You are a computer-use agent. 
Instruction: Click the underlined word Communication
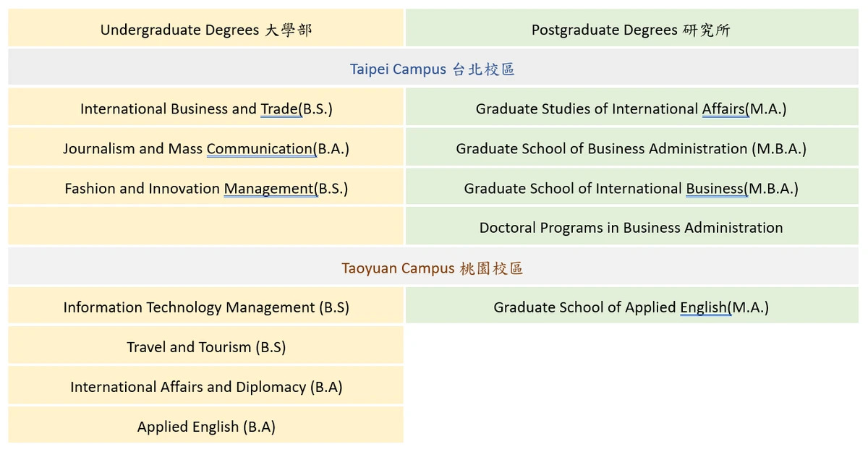coord(260,148)
